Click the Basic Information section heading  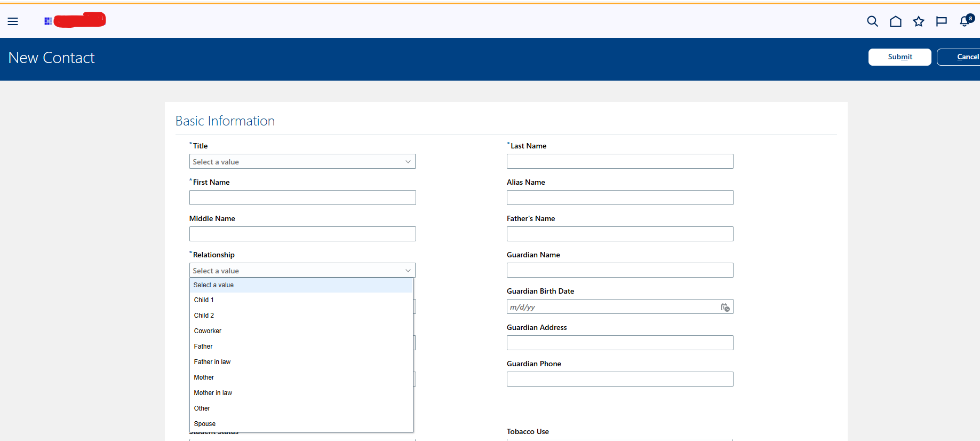tap(225, 121)
